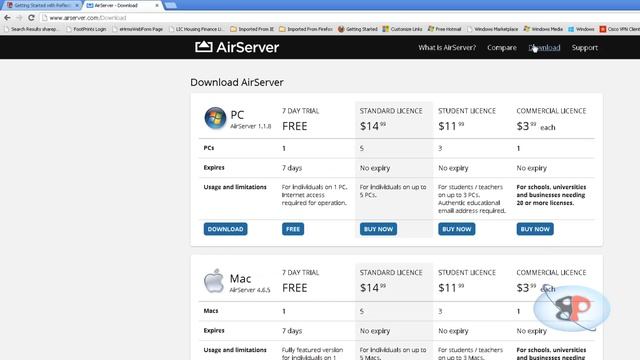Click the PC Expires row label
This screenshot has height=360, width=640.
214,167
